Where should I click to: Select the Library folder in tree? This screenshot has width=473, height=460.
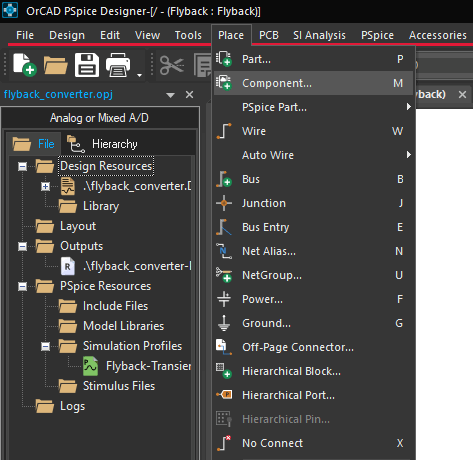point(101,206)
